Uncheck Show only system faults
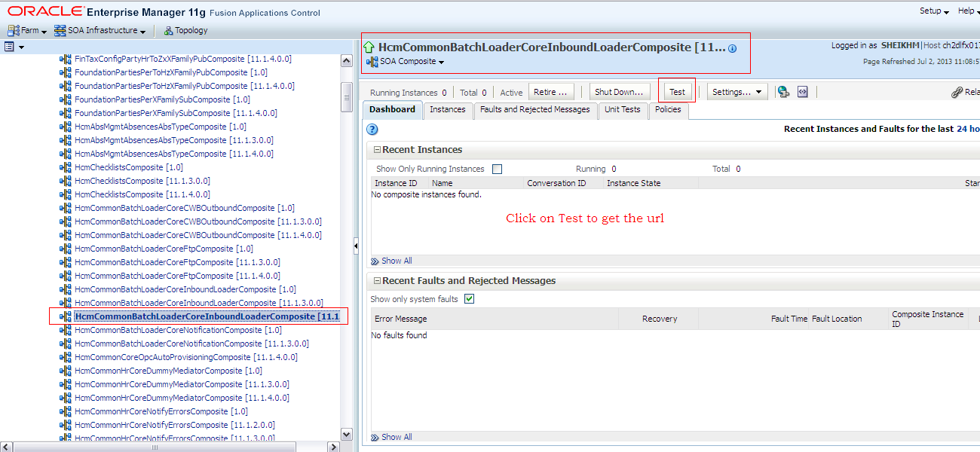The width and height of the screenshot is (980, 452). click(469, 298)
